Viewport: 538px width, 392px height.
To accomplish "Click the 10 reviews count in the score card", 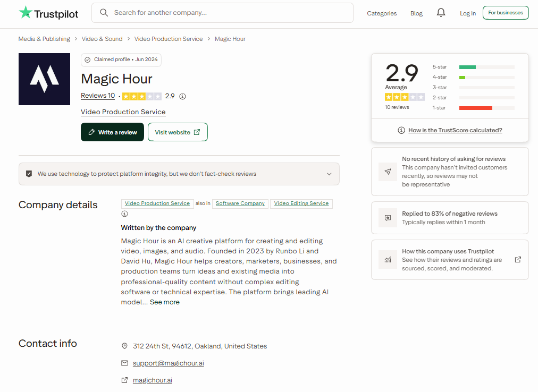I will 397,107.
